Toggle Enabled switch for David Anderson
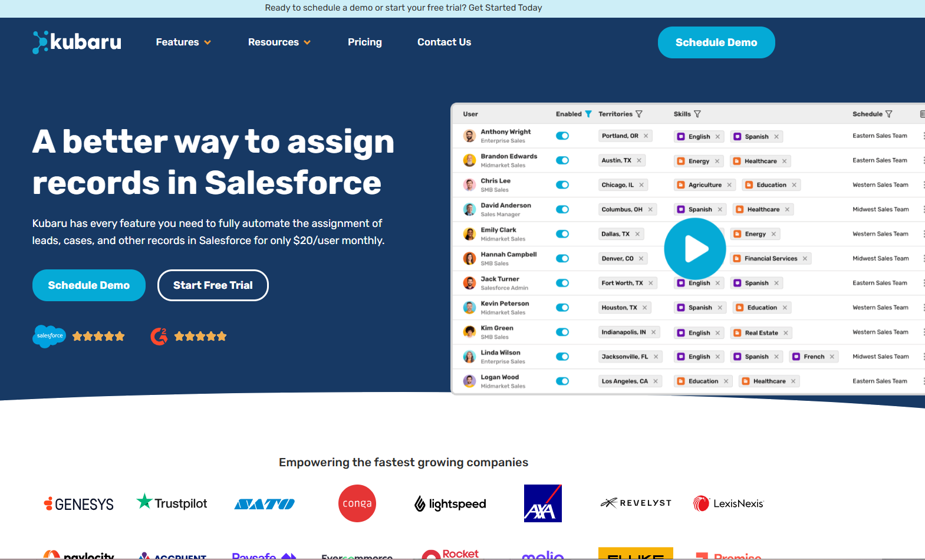The image size is (925, 560). pos(562,209)
